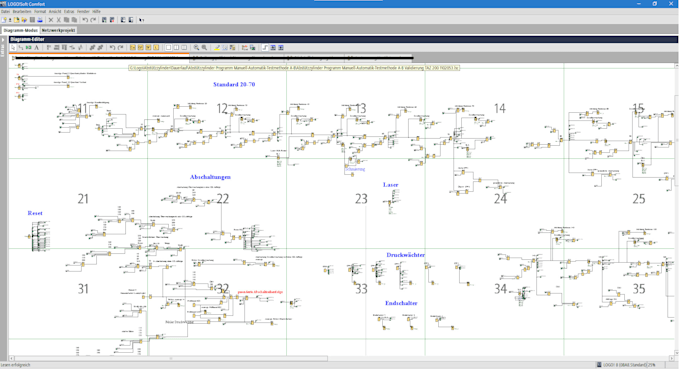Open the Datei menu
This screenshot has width=680, height=370.
point(5,12)
